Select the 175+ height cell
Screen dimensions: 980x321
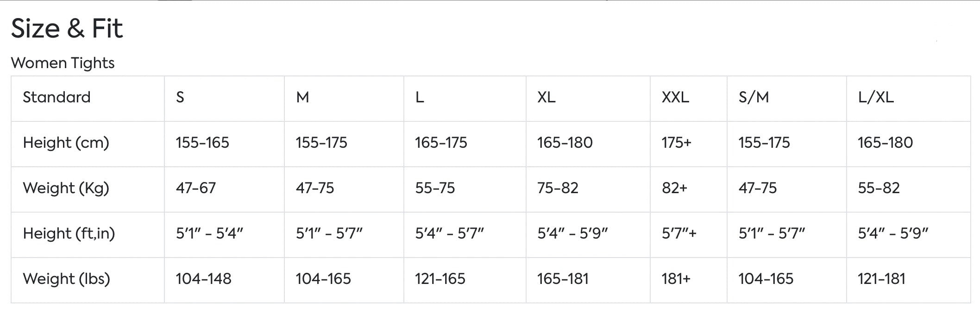676,143
